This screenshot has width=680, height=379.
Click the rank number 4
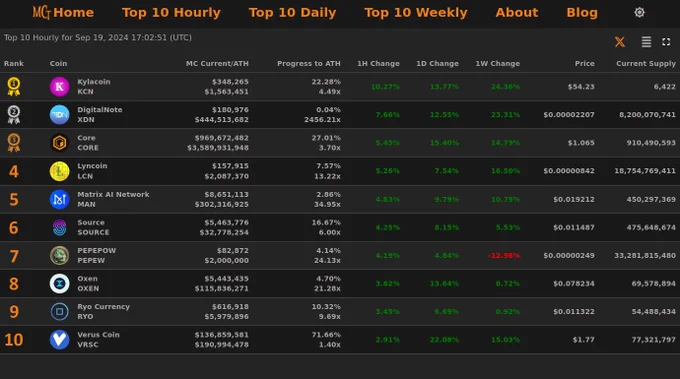[x=14, y=171]
